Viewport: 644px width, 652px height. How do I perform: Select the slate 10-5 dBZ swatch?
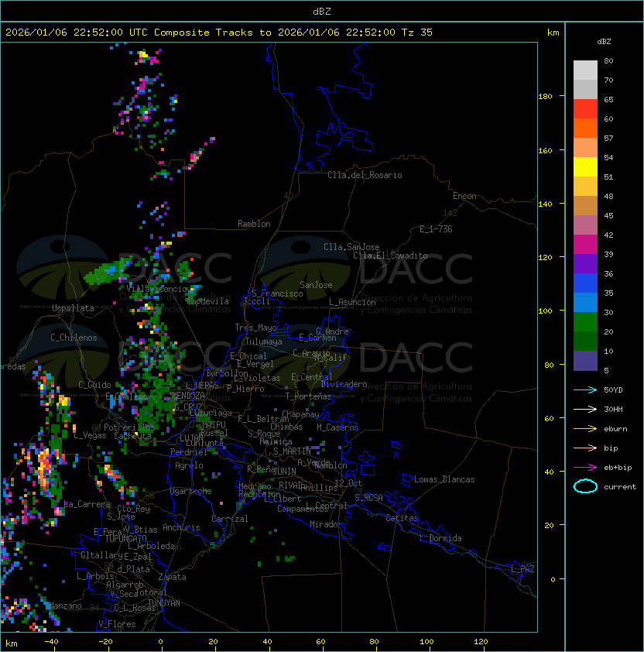[x=585, y=361]
